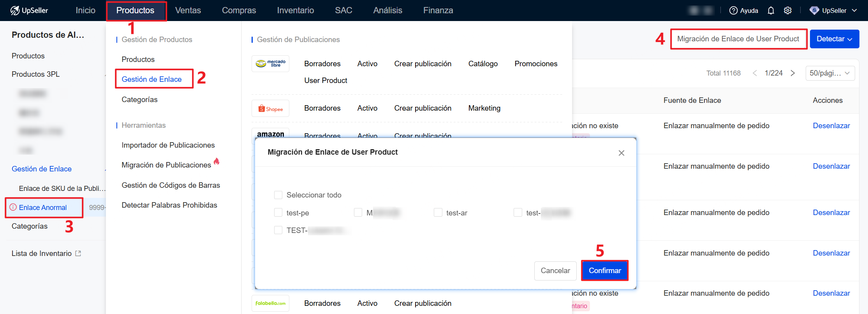The height and width of the screenshot is (314, 868).
Task: Click the warning icon next to Enlace Anormal
Action: (x=13, y=207)
